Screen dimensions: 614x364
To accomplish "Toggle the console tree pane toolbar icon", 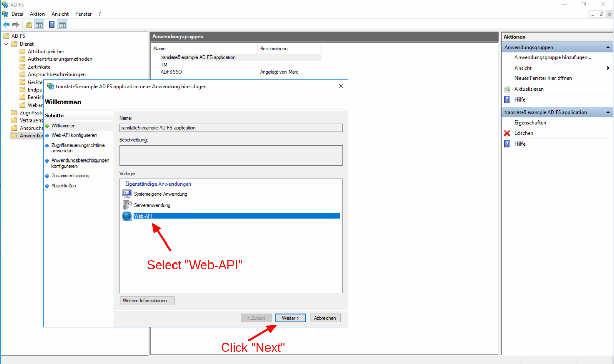I will (39, 25).
